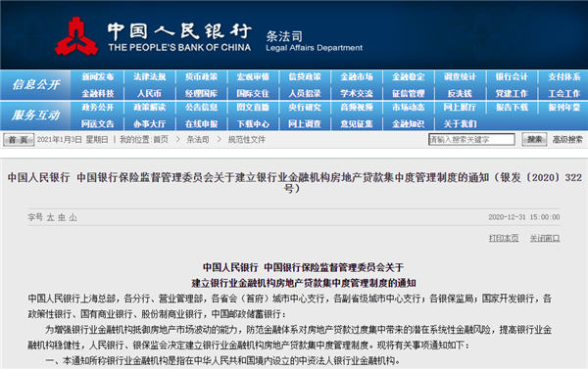588x369 pixels.
Task: Open 高级搜索 advanced search
Action: point(567,140)
